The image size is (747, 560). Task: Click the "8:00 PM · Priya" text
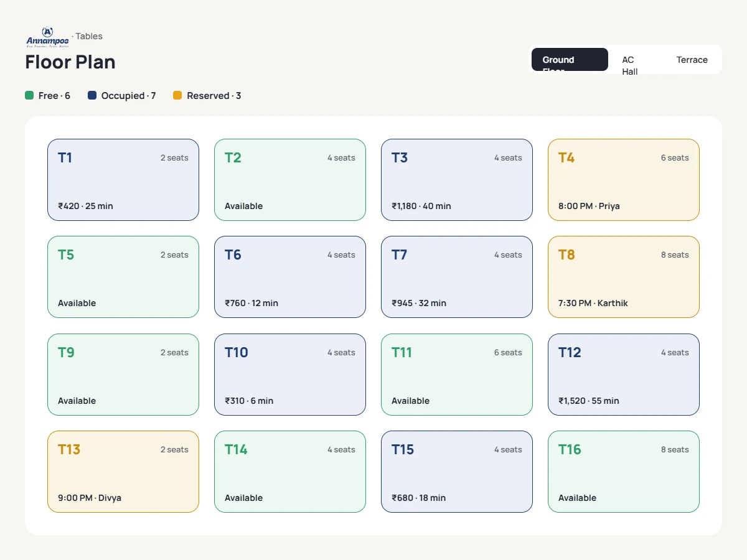(589, 206)
